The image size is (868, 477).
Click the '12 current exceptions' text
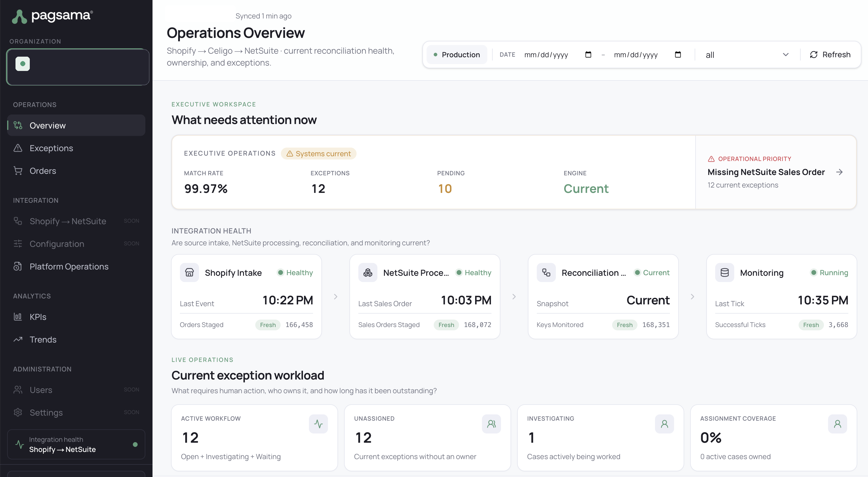[x=743, y=185]
